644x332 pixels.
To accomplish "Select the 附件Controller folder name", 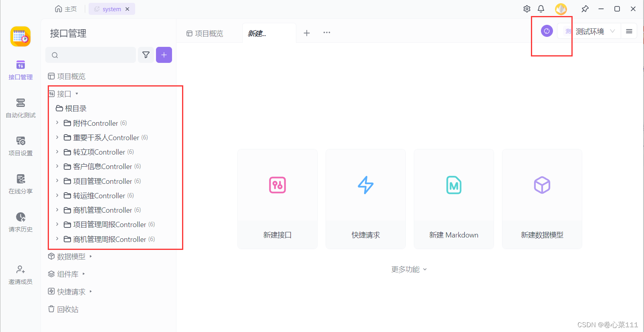I will point(95,123).
